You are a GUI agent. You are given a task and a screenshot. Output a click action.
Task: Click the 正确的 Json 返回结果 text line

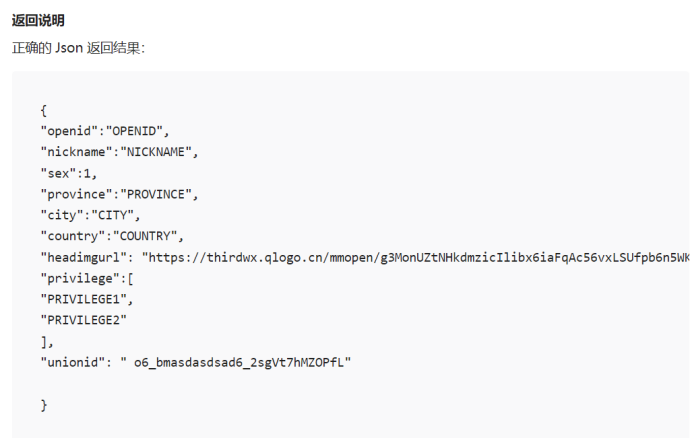tap(78, 47)
